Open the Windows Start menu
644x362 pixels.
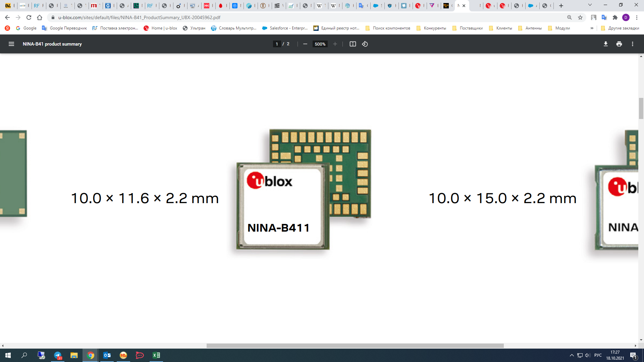pos(8,355)
